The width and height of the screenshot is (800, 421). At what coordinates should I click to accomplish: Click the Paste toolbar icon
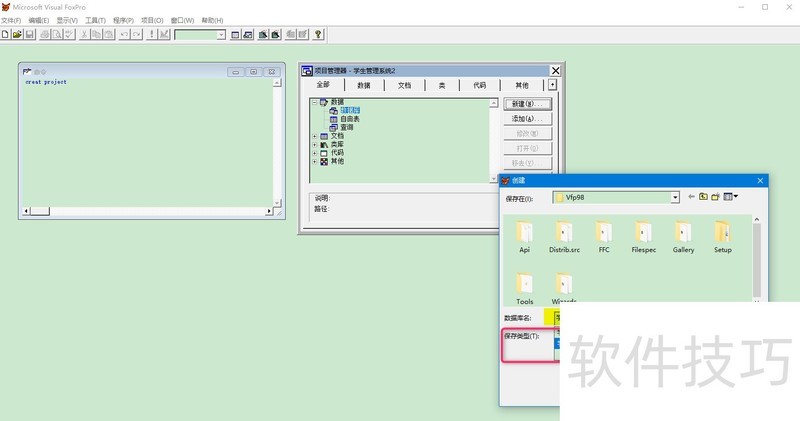coord(109,34)
